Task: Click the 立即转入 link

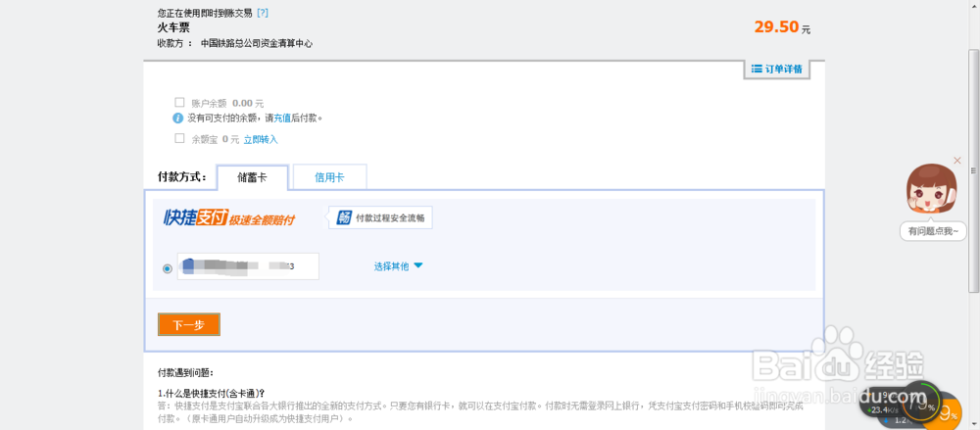Action: 261,139
